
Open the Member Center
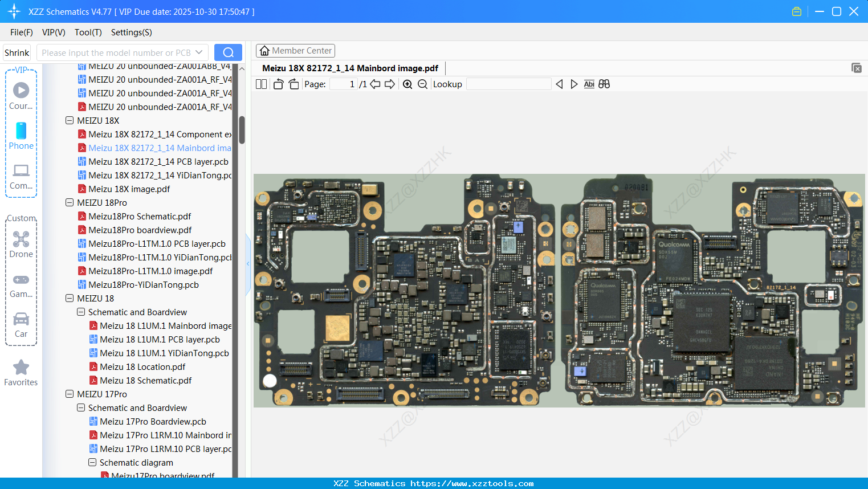tap(295, 50)
